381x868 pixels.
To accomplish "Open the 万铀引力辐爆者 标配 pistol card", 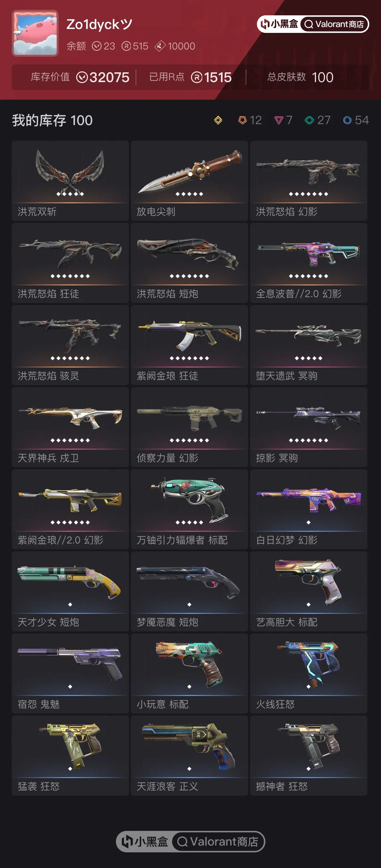I will click(x=189, y=509).
